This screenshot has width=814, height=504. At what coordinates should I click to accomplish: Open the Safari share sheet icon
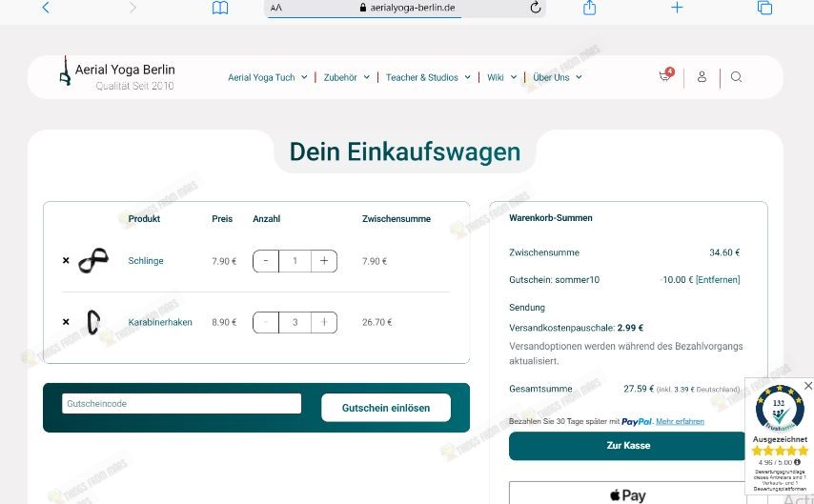[x=589, y=8]
